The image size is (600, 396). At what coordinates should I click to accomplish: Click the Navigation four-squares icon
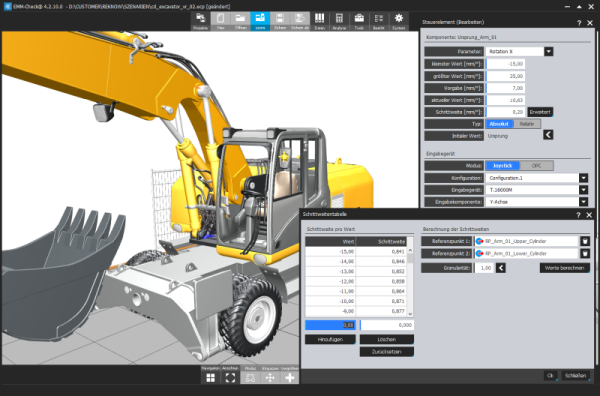pyautogui.click(x=211, y=378)
